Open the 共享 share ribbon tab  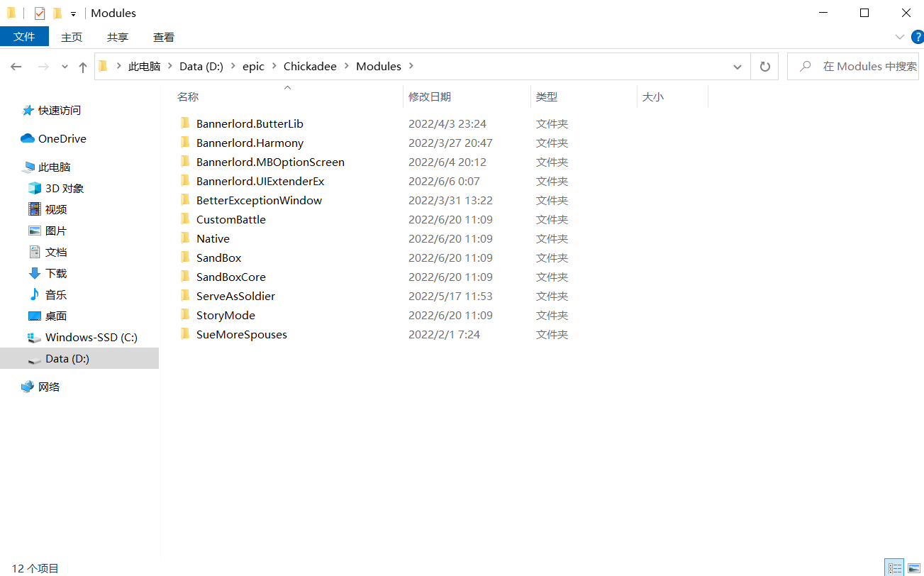[118, 37]
